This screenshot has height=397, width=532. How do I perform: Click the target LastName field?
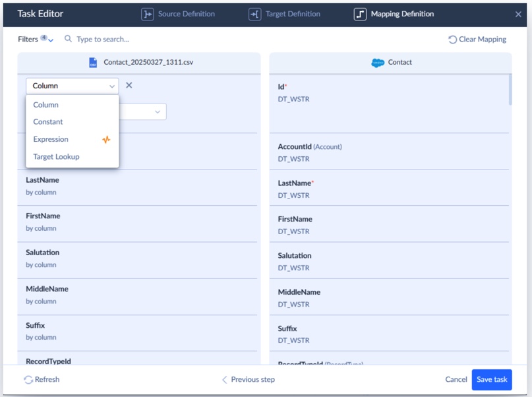coord(389,188)
